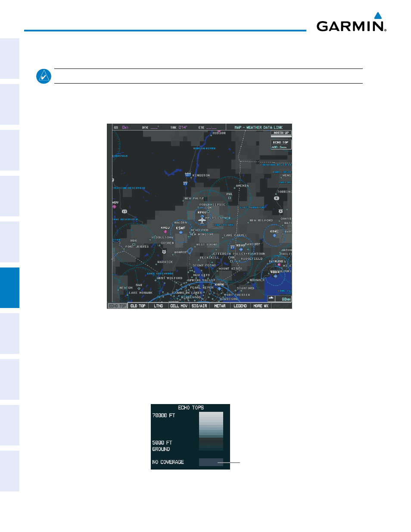Click the PEEKSKILL city label
This screenshot has width=411, height=532.
pyautogui.click(x=209, y=257)
